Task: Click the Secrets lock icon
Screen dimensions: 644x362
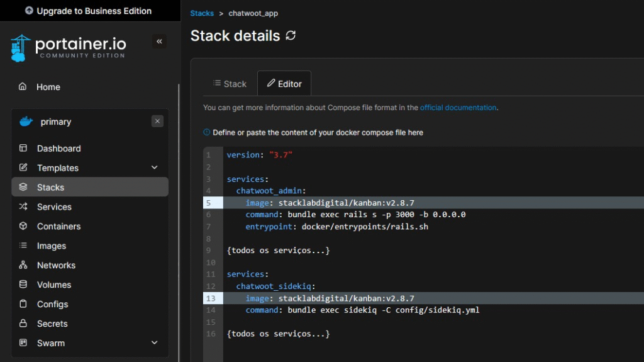Action: [23, 324]
